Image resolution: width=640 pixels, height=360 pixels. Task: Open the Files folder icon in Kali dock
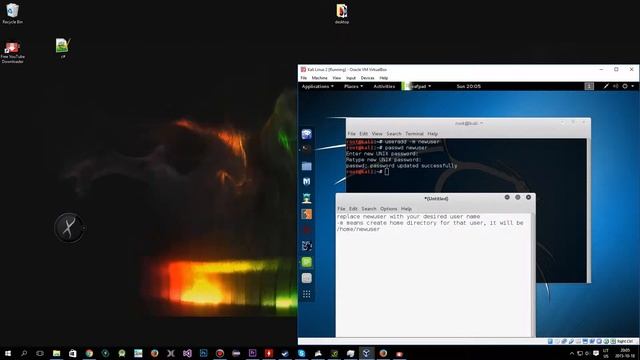click(x=307, y=166)
